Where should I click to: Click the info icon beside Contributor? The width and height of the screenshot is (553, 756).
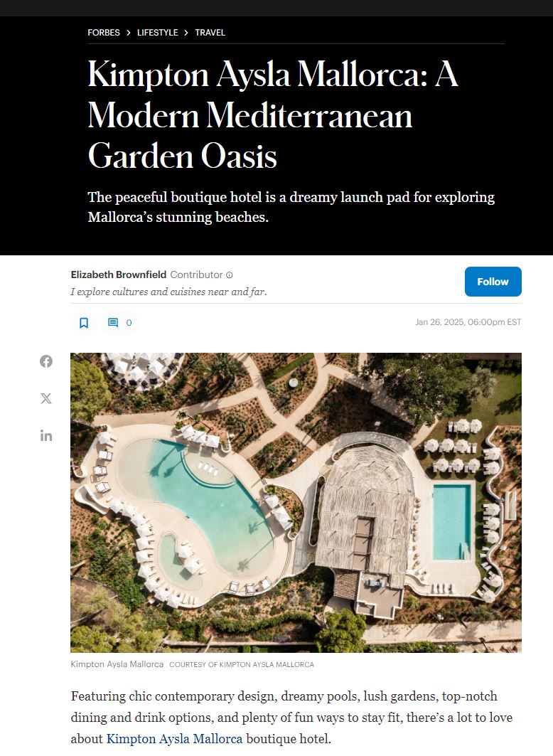tap(230, 275)
